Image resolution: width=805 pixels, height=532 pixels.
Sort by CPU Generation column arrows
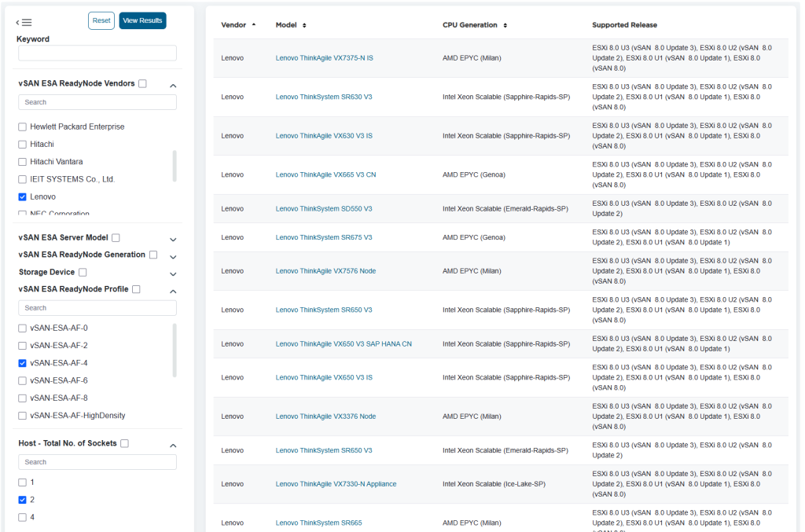[505, 25]
